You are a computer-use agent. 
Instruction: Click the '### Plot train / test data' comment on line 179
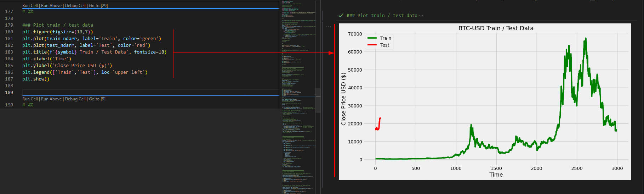(x=58, y=25)
